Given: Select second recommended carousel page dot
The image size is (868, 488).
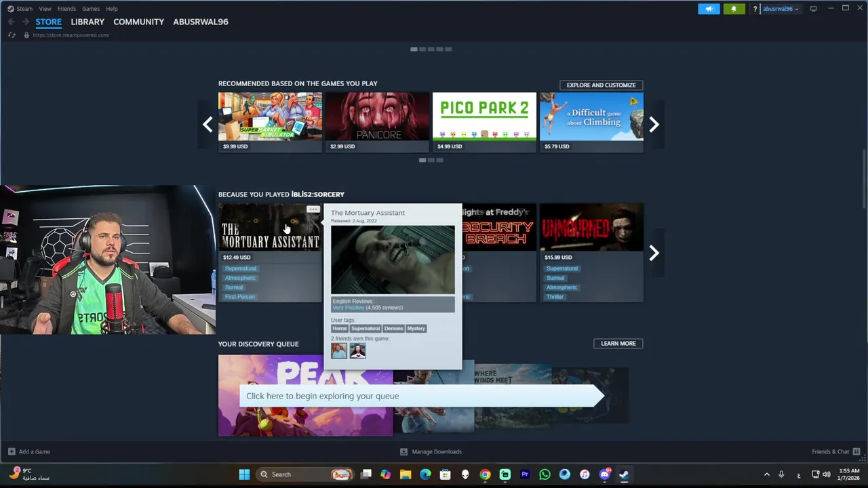Looking at the screenshot, I should click(x=431, y=160).
